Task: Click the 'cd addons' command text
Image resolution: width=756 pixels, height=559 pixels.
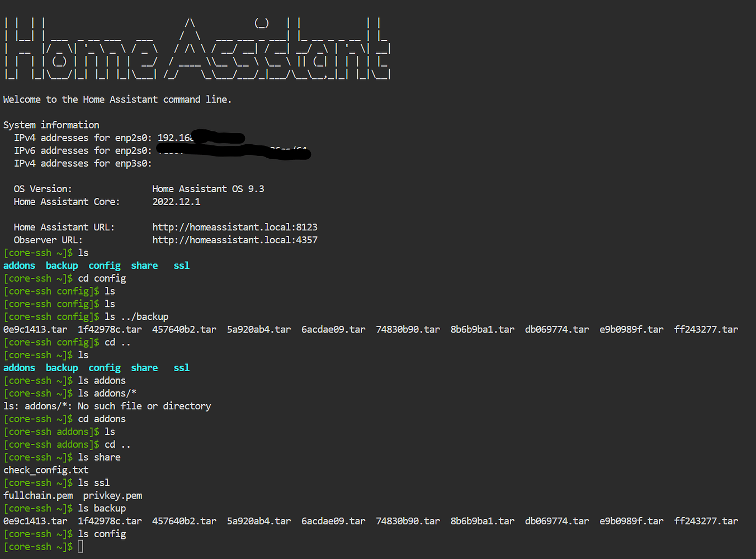Action: [x=102, y=419]
